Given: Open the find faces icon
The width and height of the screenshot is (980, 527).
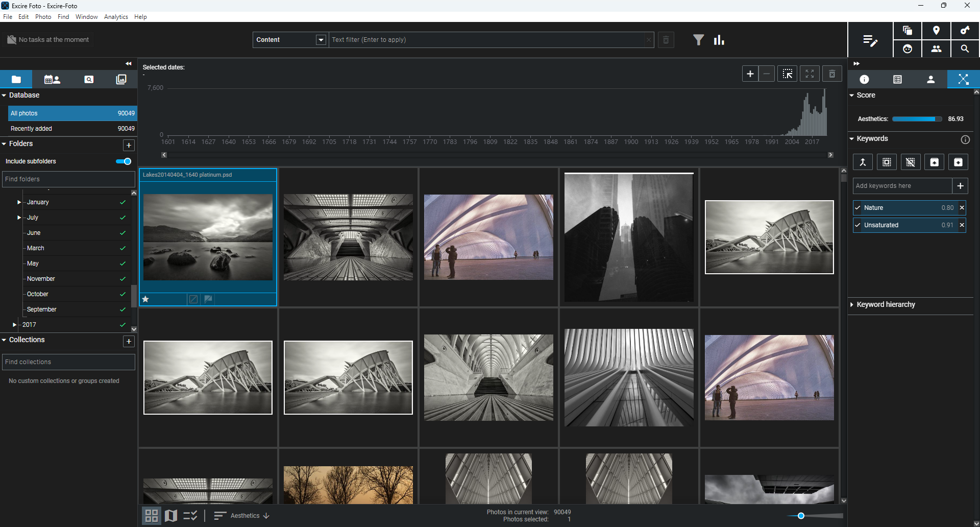Looking at the screenshot, I should (908, 49).
